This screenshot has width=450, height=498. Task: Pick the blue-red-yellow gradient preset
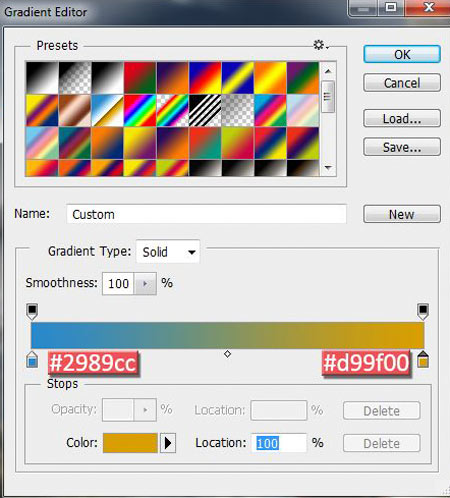[205, 78]
